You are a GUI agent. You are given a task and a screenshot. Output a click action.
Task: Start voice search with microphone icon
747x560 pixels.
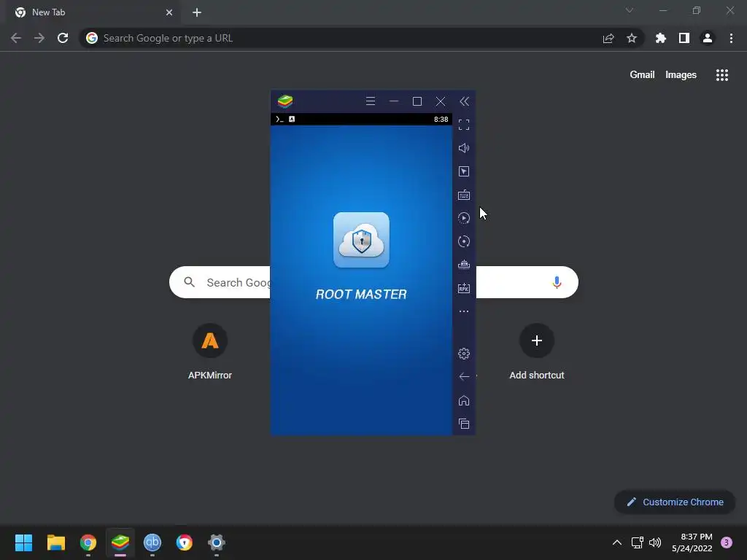[x=557, y=282]
